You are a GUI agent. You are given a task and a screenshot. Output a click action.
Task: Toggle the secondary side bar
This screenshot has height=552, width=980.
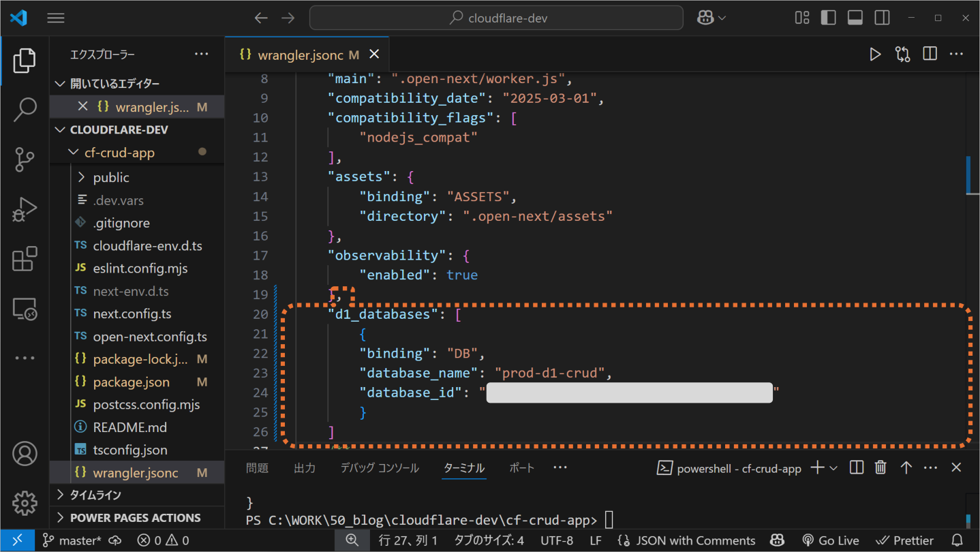click(882, 18)
